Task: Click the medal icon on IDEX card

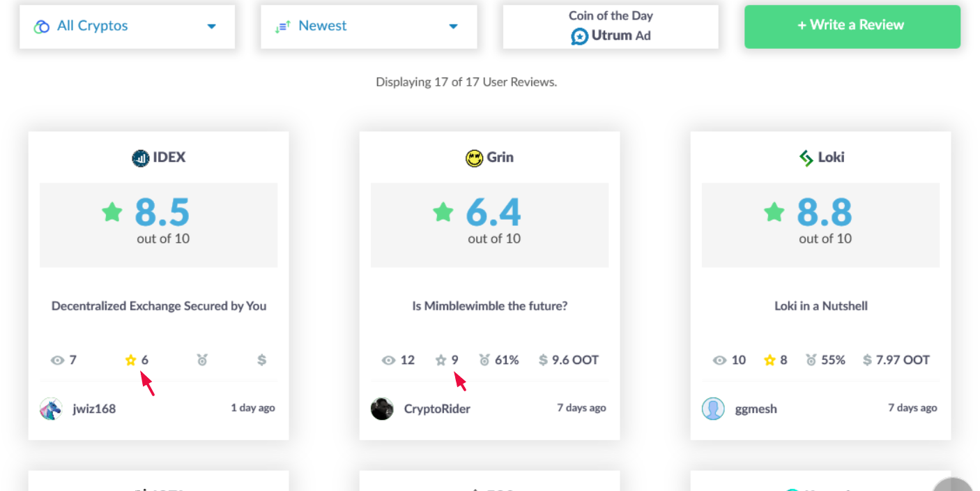Action: [202, 361]
